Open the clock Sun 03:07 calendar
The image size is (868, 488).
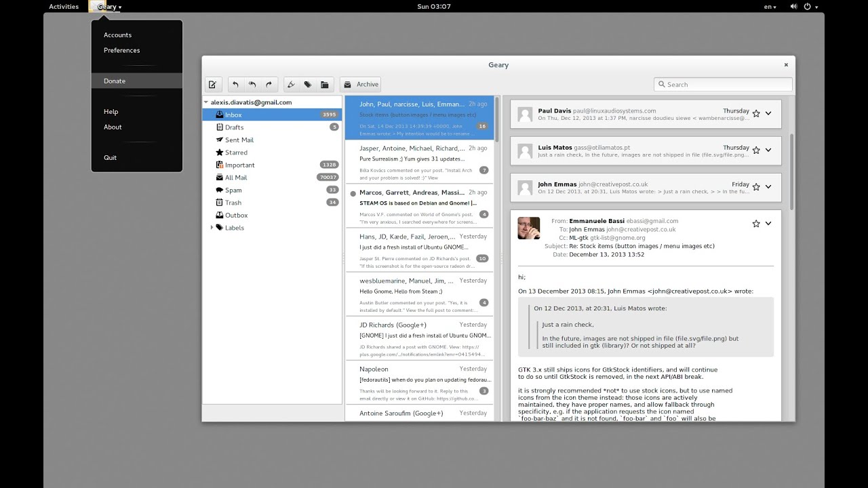(x=434, y=7)
